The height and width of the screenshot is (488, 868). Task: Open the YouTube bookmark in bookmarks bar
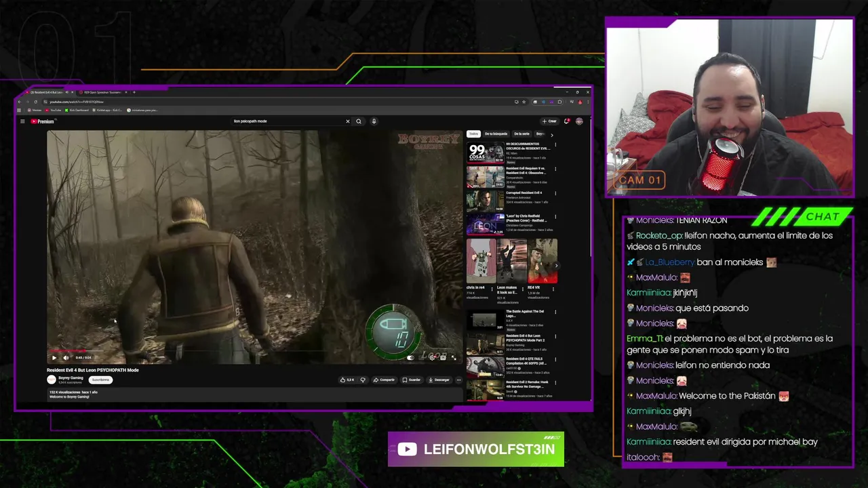pyautogui.click(x=53, y=110)
